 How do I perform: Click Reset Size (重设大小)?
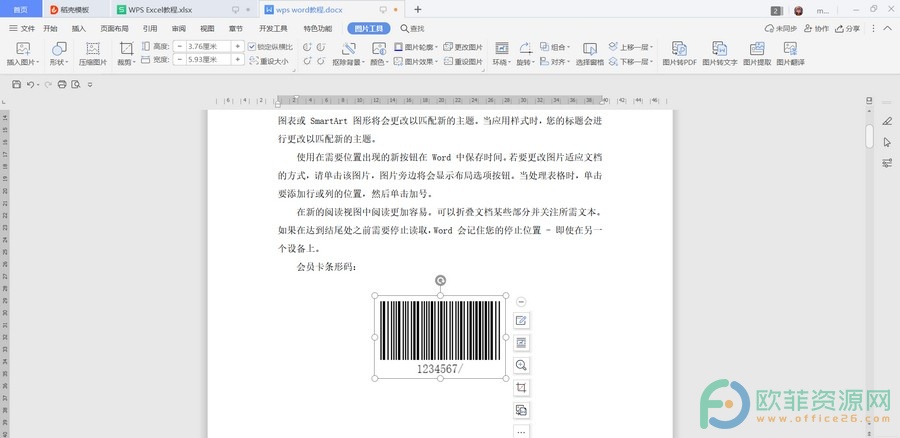(269, 61)
